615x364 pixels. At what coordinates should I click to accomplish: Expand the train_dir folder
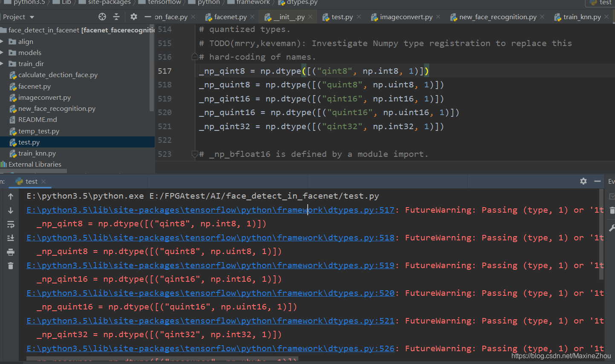coord(2,64)
